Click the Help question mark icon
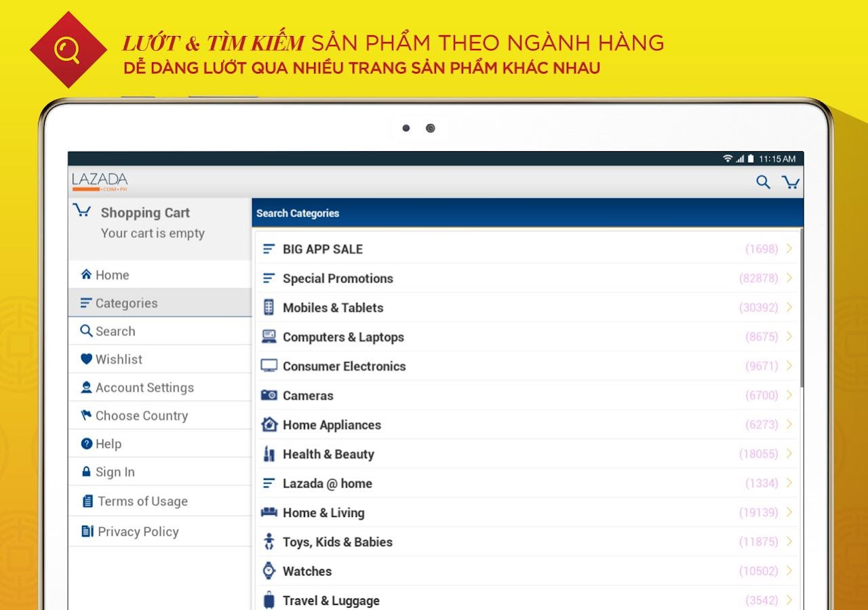The height and width of the screenshot is (610, 868). (x=86, y=444)
